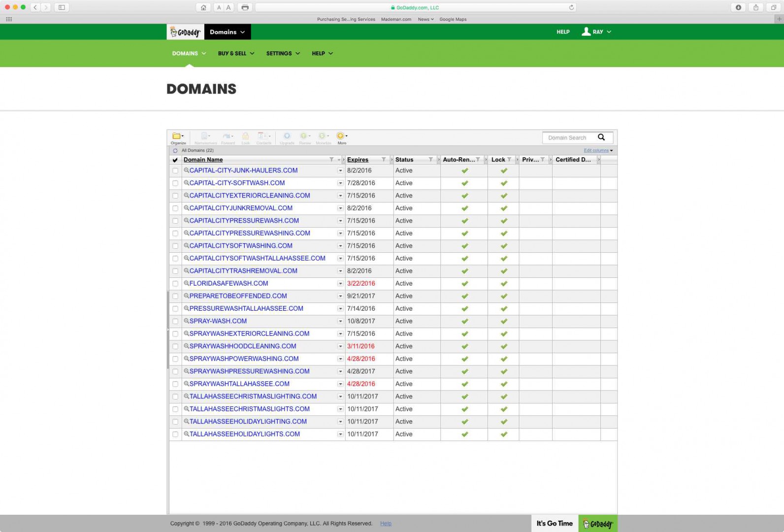Image resolution: width=784 pixels, height=532 pixels.
Task: Open the HELP menu in green navigation bar
Action: [322, 53]
